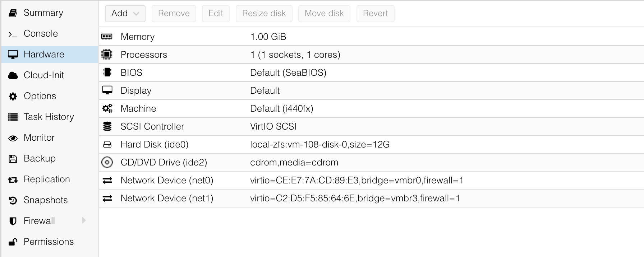Go to Cloud-Init settings
The width and height of the screenshot is (644, 257).
43,75
